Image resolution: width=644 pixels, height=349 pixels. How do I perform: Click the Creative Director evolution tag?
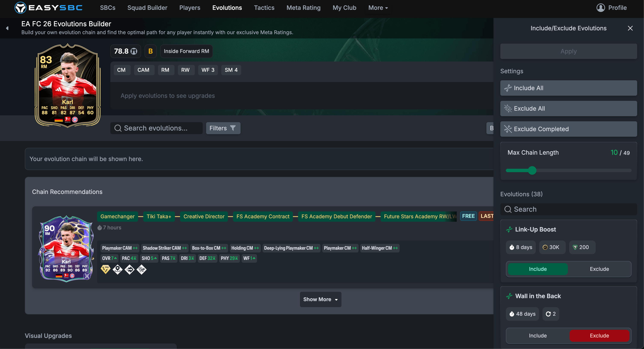204,216
